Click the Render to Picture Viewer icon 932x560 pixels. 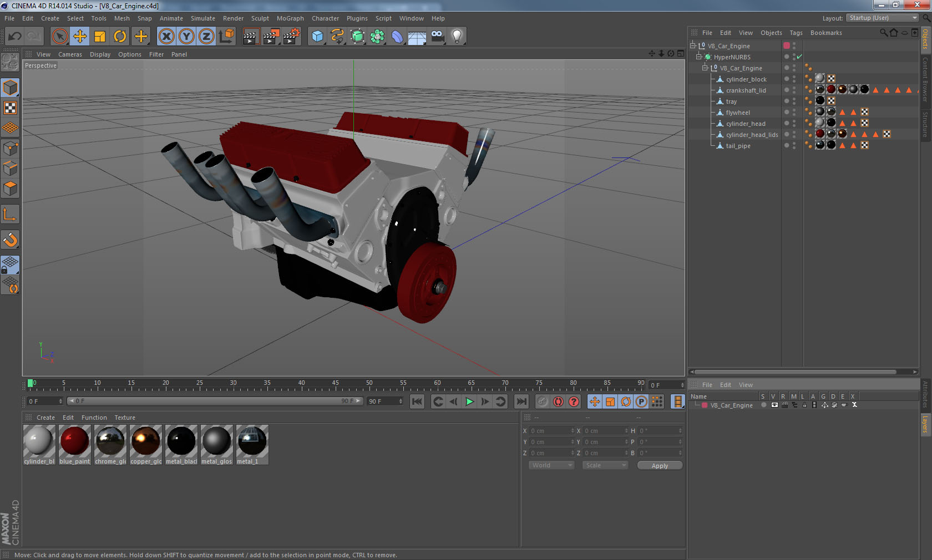(271, 37)
